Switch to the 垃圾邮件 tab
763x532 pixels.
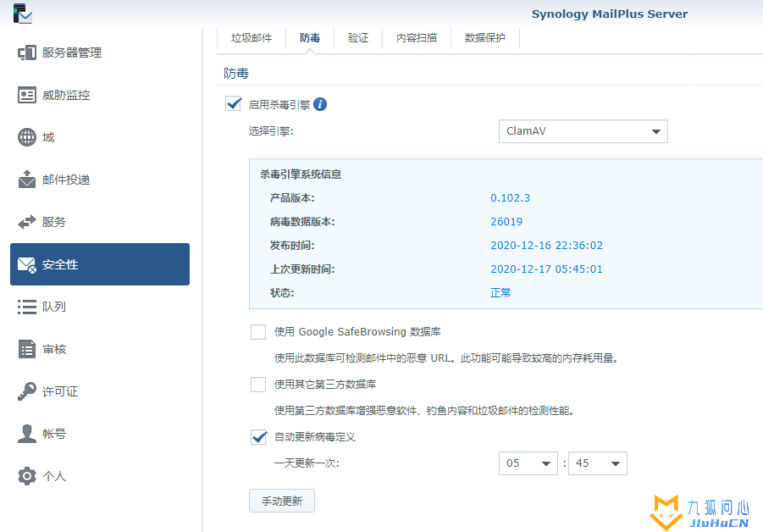coord(252,38)
